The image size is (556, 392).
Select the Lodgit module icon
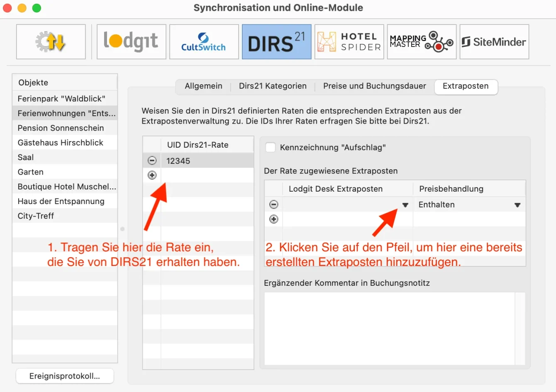131,42
